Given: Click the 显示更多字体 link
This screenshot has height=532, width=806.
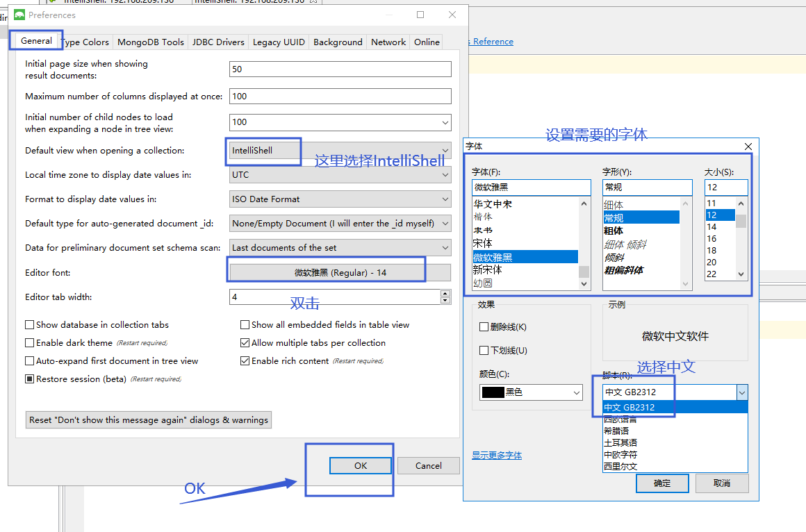Looking at the screenshot, I should coord(497,456).
